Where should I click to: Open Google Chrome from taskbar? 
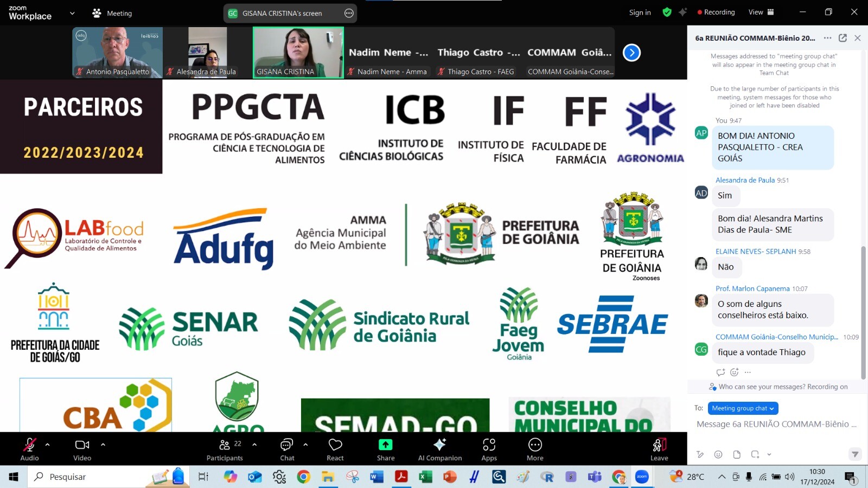coord(303,477)
